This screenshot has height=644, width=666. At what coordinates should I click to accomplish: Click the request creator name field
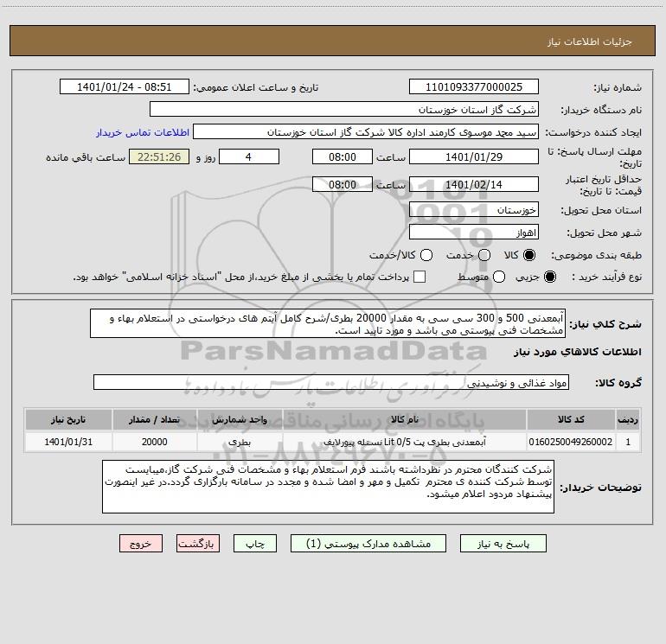pyautogui.click(x=366, y=132)
